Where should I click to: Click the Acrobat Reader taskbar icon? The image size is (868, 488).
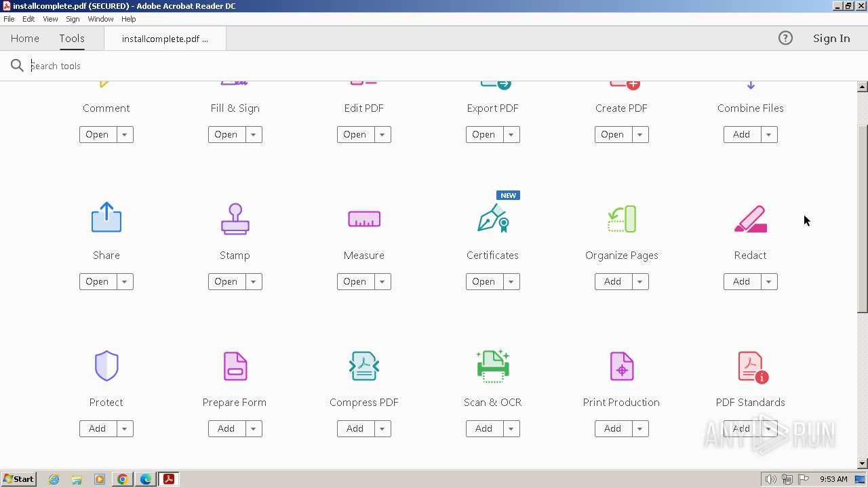click(x=169, y=479)
